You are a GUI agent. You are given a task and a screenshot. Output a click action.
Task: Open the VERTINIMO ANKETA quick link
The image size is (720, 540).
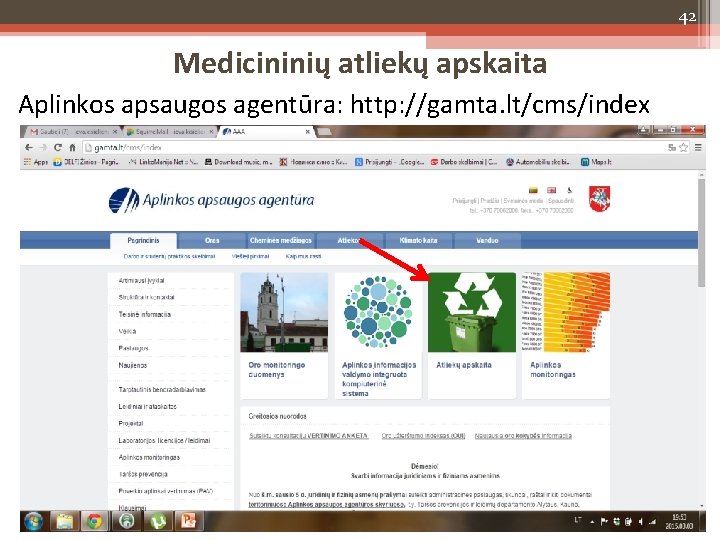(309, 436)
